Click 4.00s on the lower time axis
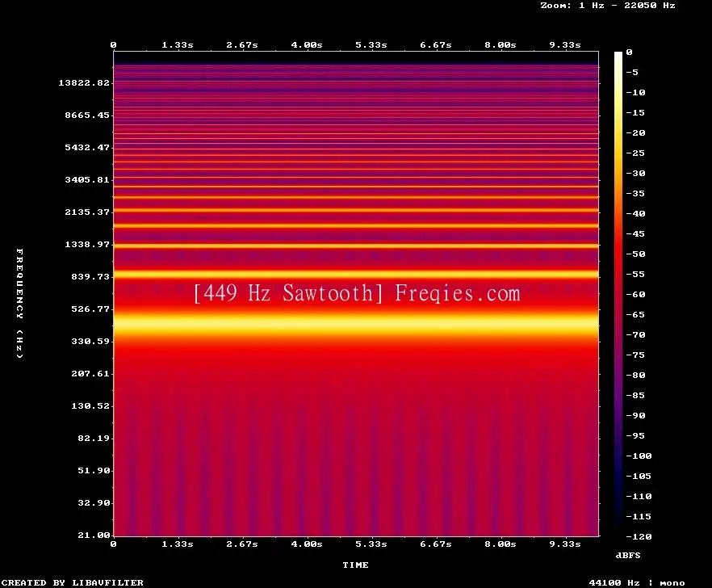This screenshot has height=588, width=712. [x=307, y=544]
